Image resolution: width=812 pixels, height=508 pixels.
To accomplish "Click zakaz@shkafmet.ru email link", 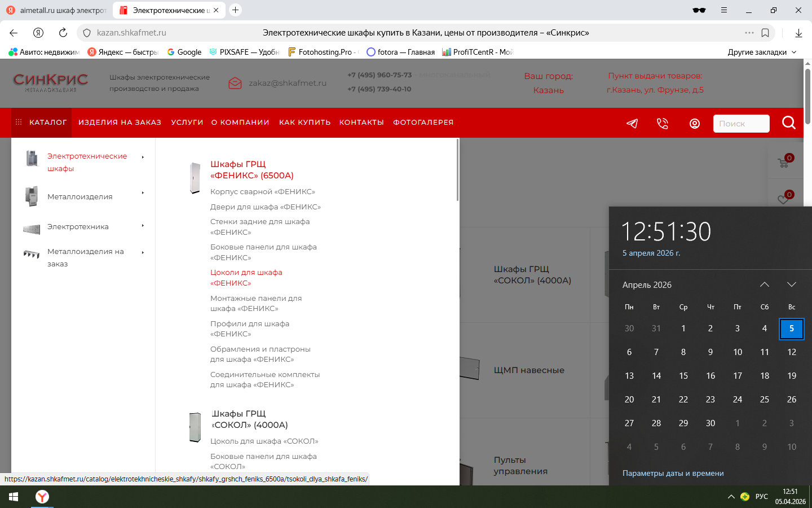I will [x=288, y=83].
